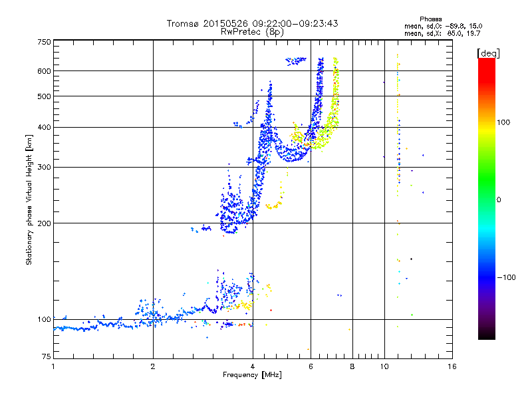Click the x-axis tick label '10'

(384, 366)
